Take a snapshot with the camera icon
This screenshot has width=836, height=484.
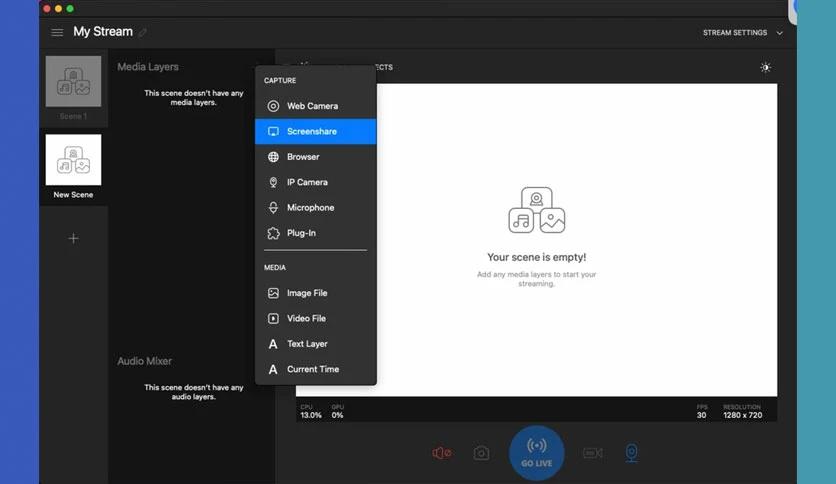[481, 453]
